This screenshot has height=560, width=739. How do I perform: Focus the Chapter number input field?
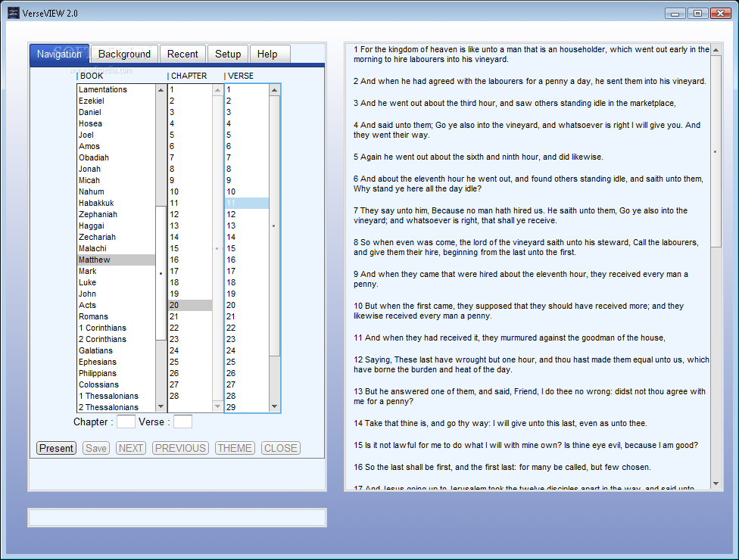(126, 422)
